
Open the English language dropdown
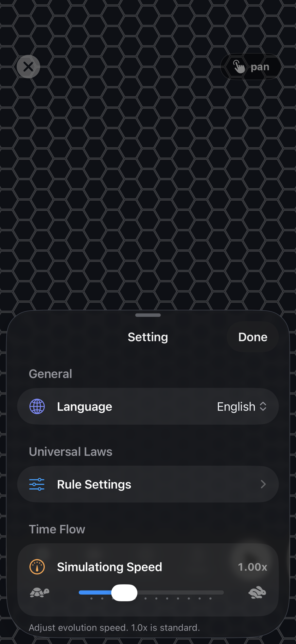coord(242,406)
